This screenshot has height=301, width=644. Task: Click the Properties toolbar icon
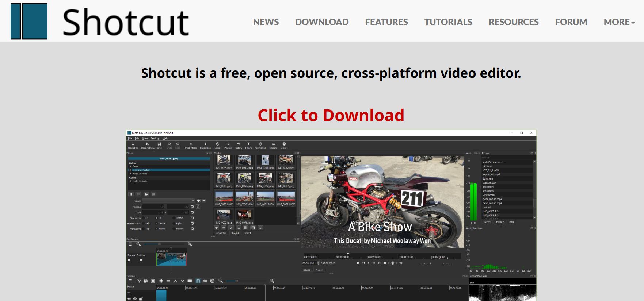pos(205,146)
